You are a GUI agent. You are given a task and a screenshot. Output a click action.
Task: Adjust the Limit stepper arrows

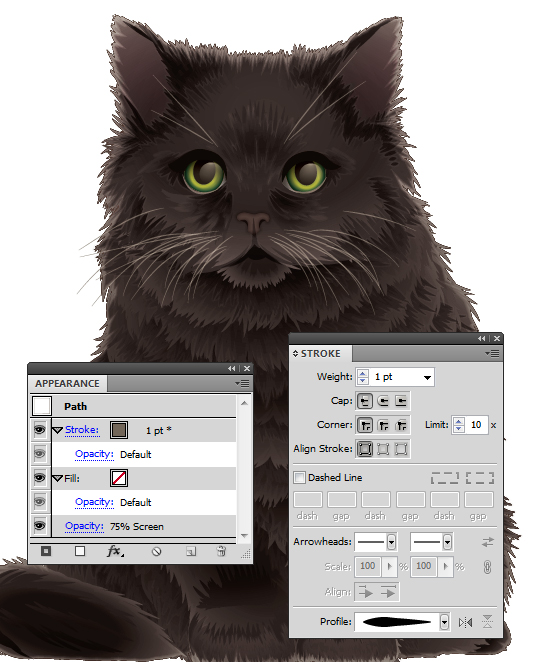pyautogui.click(x=459, y=425)
